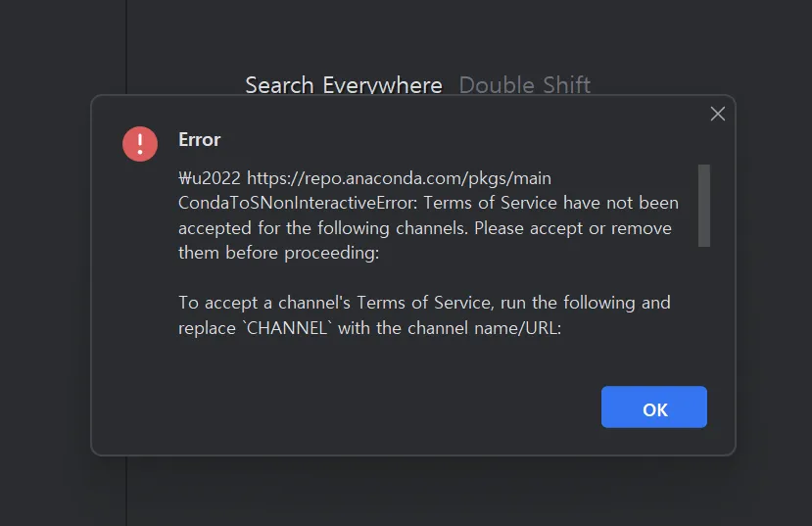Screen dimensions: 812x526
Task: Click the words "Terms of Service have not been"
Action: pyautogui.click(x=550, y=203)
